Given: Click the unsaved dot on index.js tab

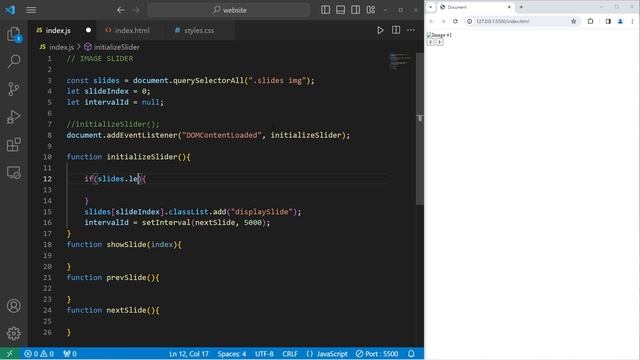Looking at the screenshot, I should pos(88,30).
